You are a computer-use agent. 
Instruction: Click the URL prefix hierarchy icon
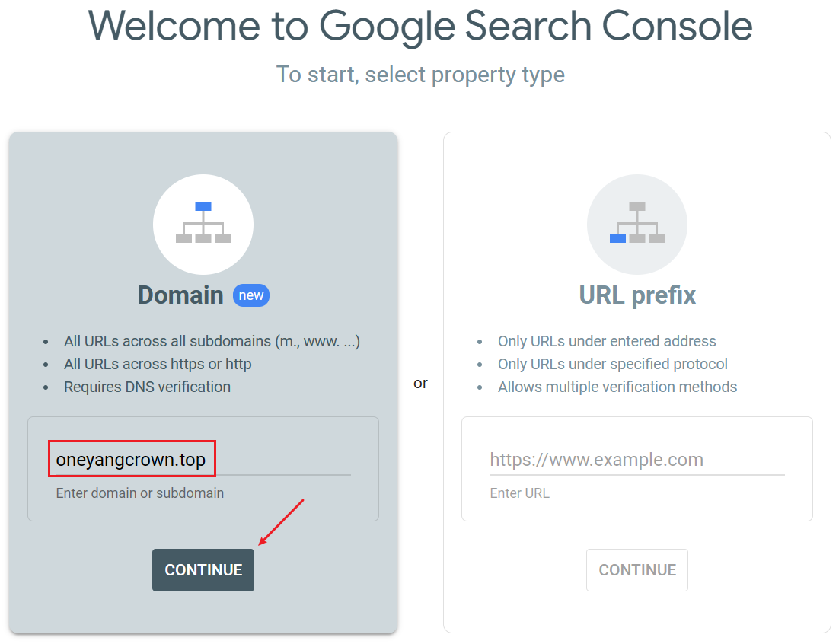(636, 225)
